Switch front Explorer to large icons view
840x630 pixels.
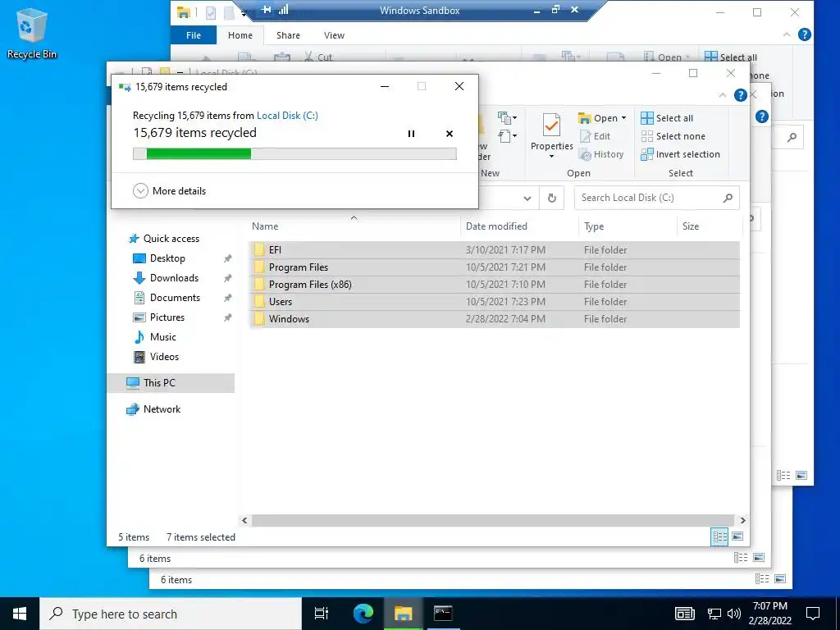coord(737,536)
